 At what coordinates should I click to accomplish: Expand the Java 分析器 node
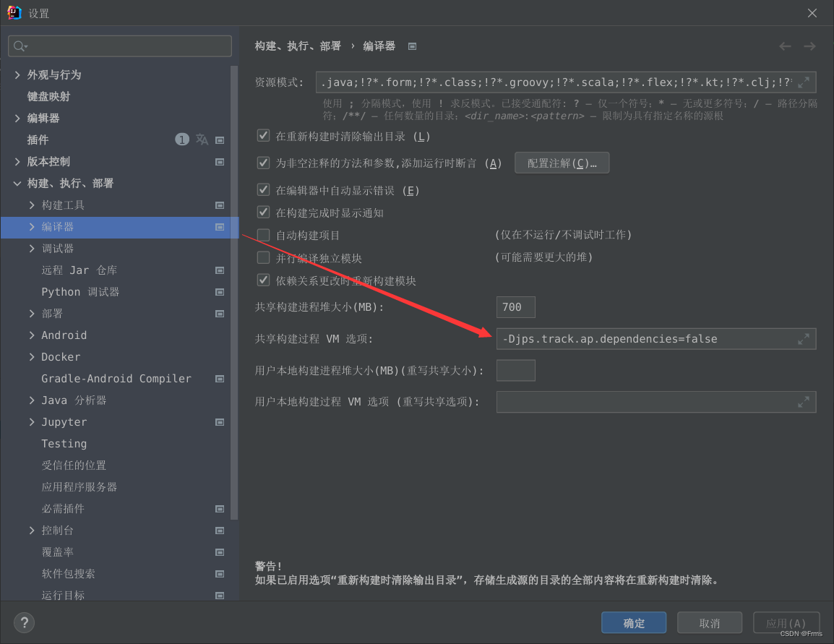click(x=32, y=400)
